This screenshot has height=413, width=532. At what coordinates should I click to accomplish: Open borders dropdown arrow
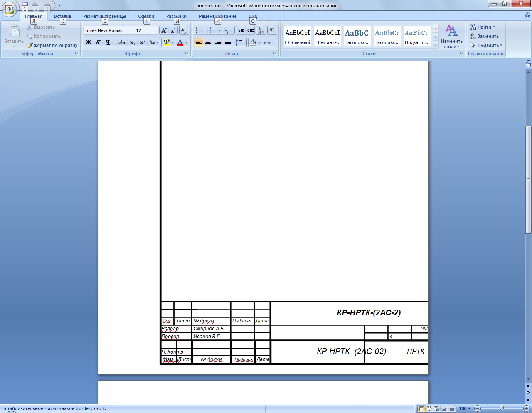click(273, 42)
